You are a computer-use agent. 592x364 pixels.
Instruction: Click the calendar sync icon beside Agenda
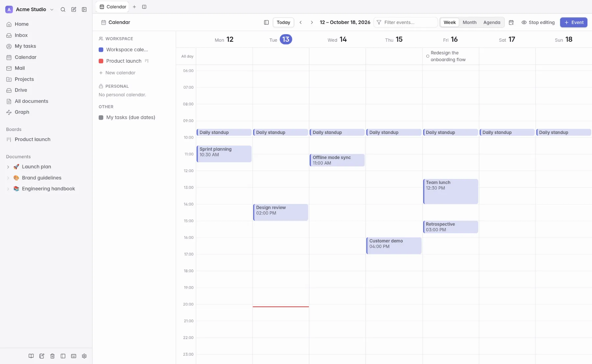511,22
